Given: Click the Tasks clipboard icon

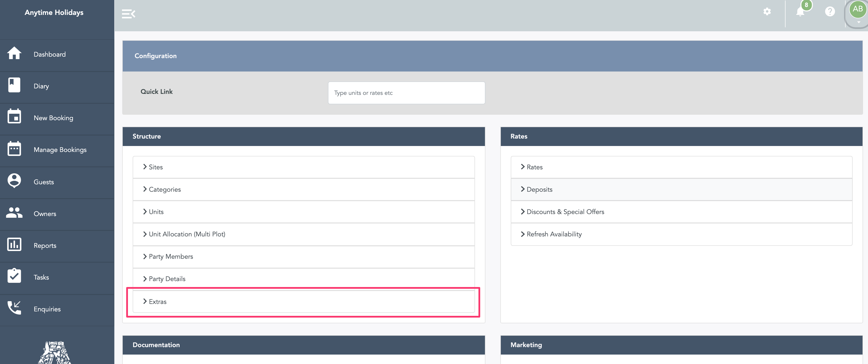Looking at the screenshot, I should pos(14,276).
